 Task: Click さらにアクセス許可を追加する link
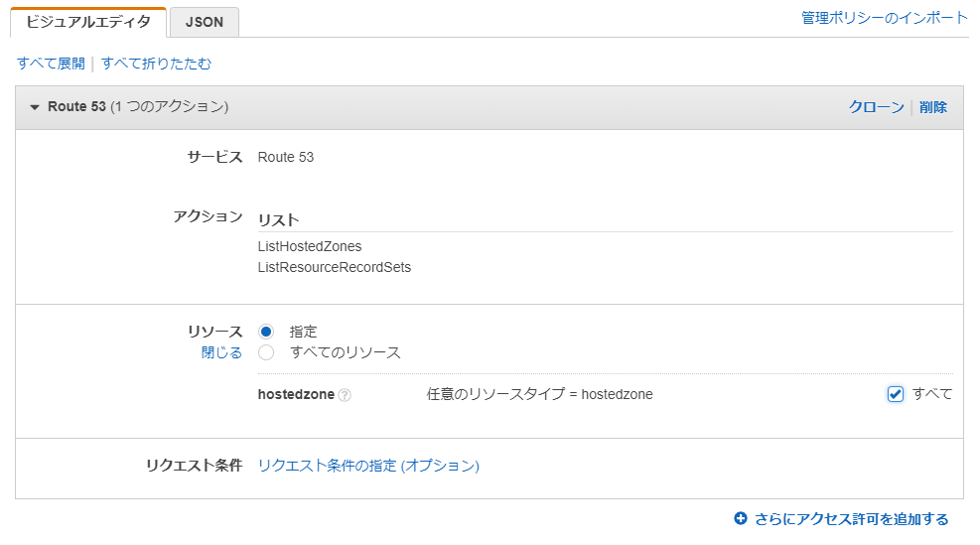click(851, 519)
